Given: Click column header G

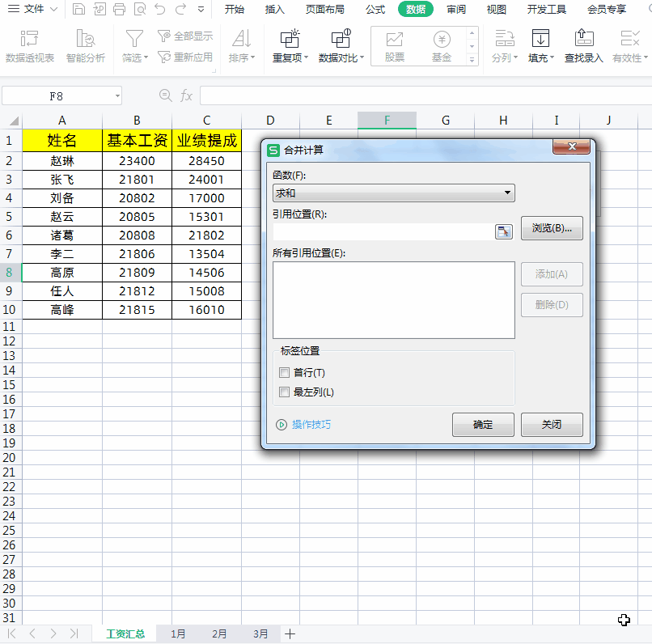Looking at the screenshot, I should click(446, 121).
